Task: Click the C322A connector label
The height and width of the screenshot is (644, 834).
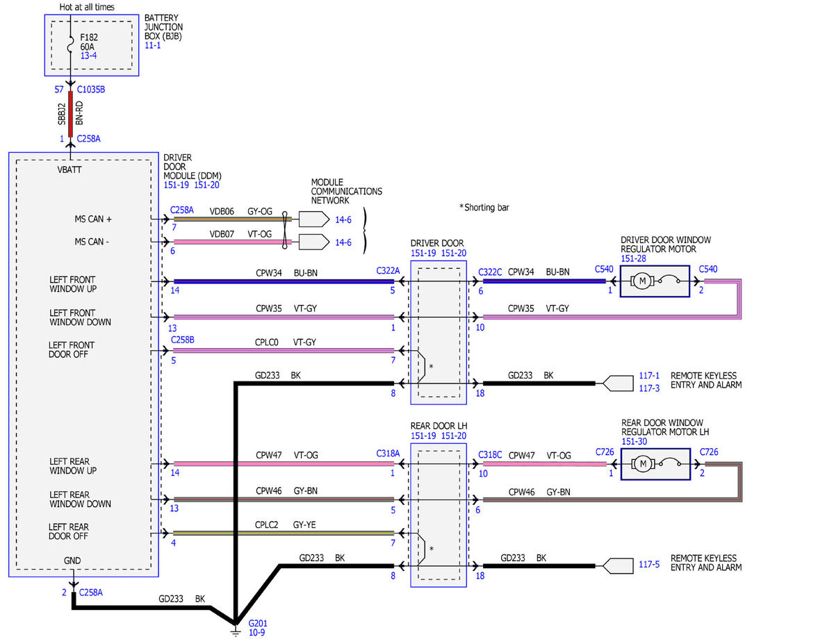Action: point(389,270)
